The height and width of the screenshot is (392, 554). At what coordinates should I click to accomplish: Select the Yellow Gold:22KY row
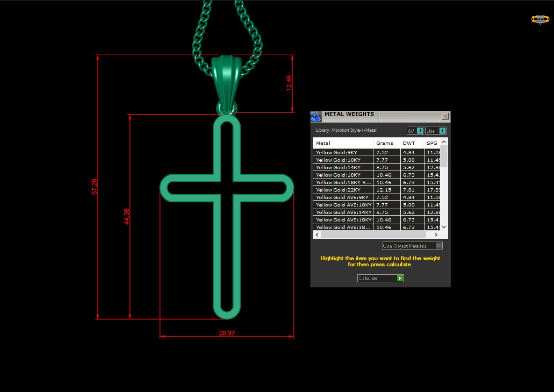pos(377,190)
